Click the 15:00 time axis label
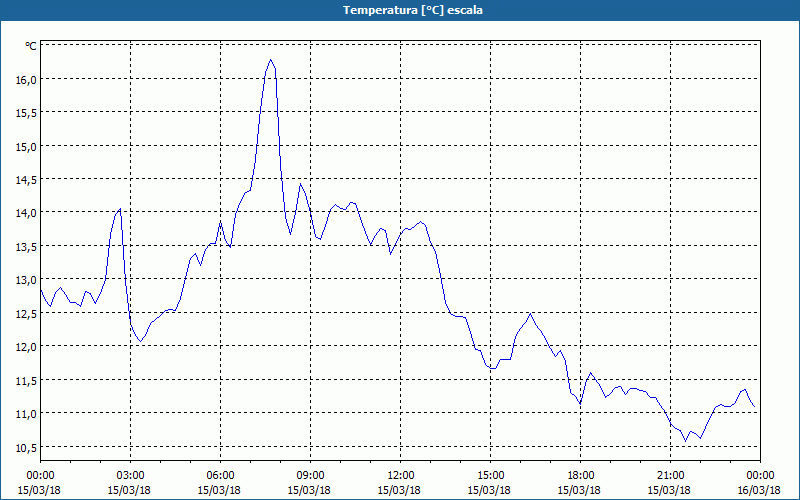 pos(490,476)
